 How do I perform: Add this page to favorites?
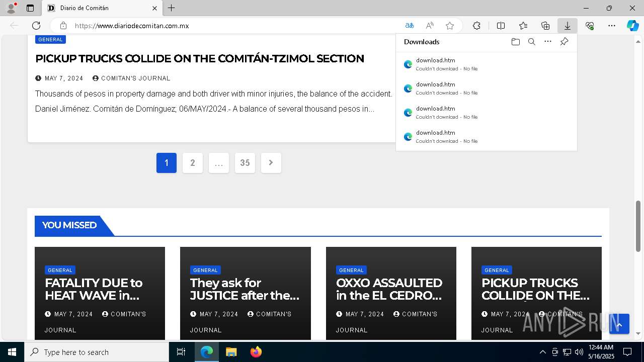[450, 26]
